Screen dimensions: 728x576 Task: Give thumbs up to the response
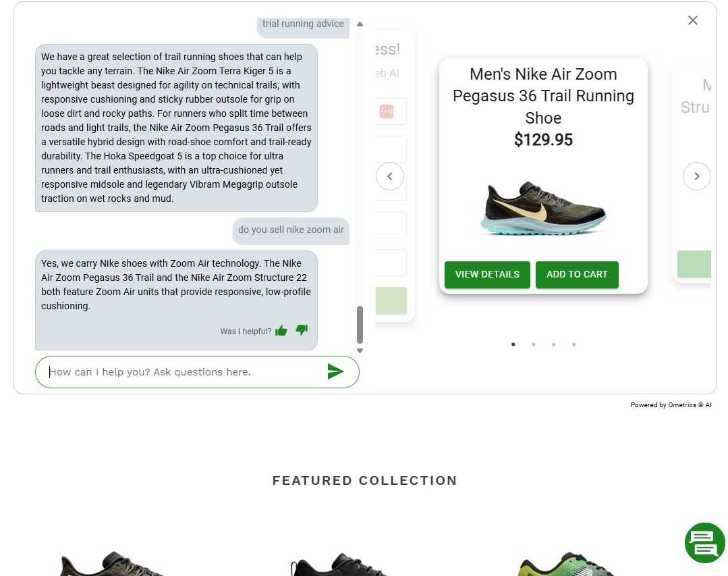281,331
